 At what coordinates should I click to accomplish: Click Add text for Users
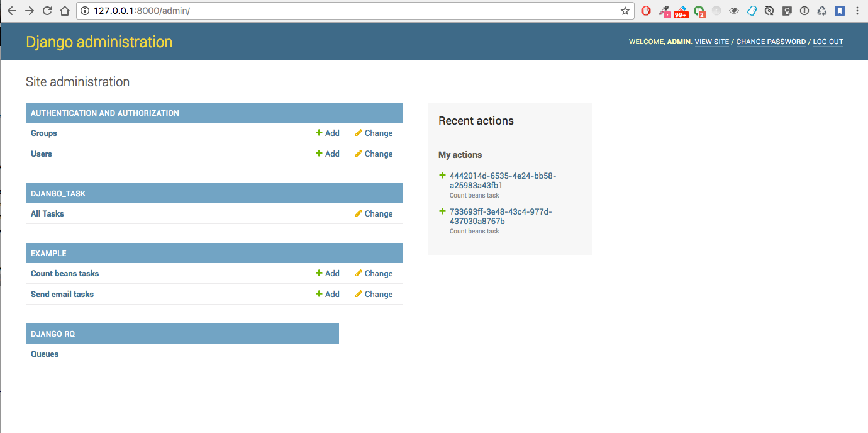click(x=332, y=154)
